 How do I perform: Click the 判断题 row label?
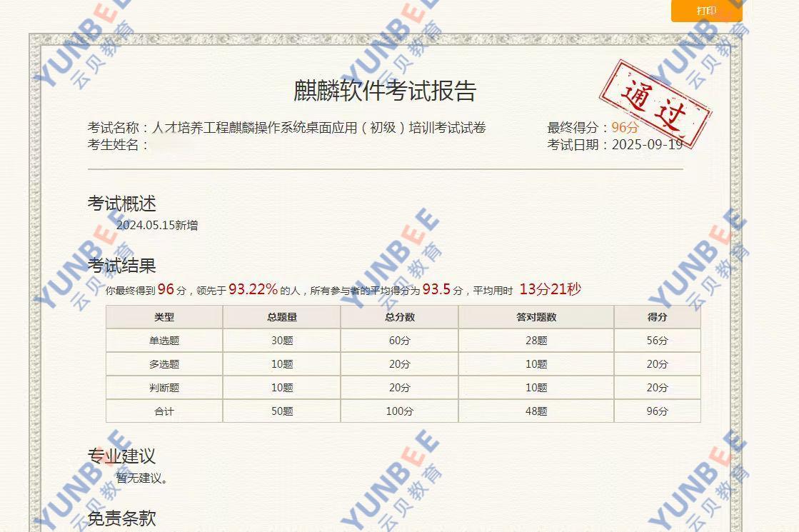[164, 388]
